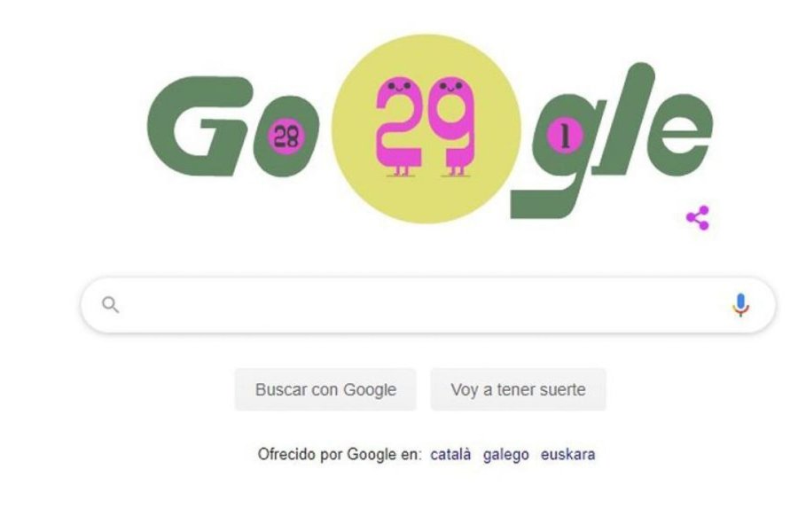Click the pink share icon below the doodle

pyautogui.click(x=698, y=218)
